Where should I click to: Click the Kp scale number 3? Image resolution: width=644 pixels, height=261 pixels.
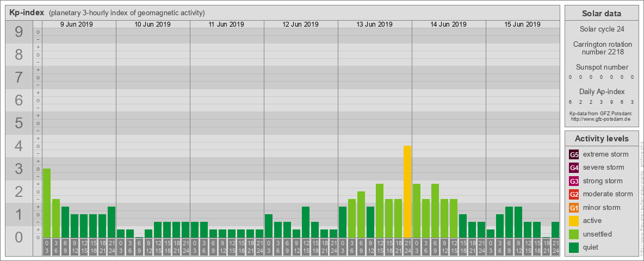pyautogui.click(x=19, y=169)
